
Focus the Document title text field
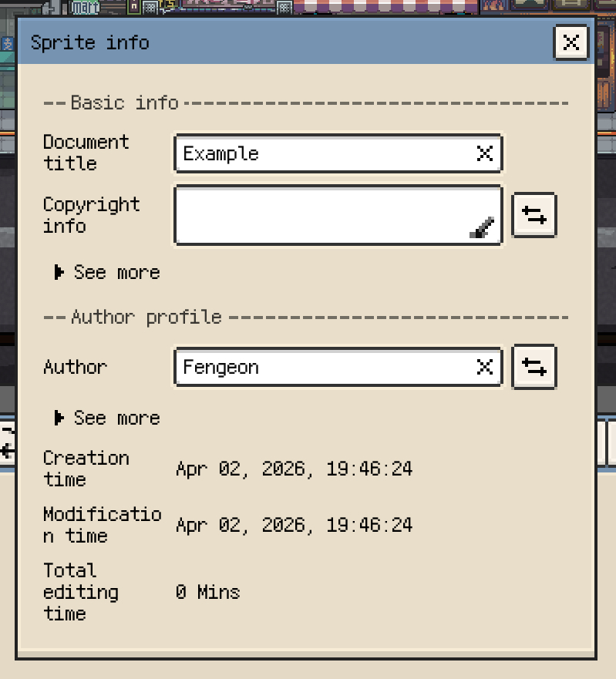point(324,154)
